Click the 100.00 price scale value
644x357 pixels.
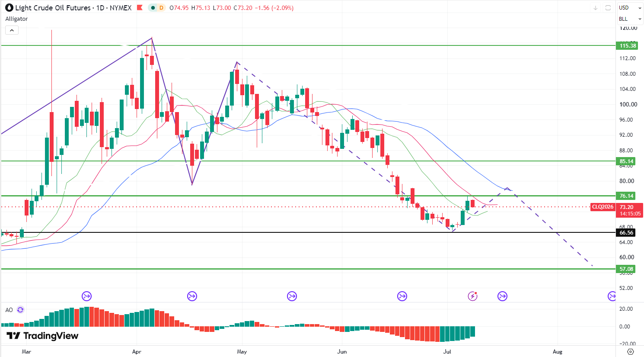(x=628, y=104)
